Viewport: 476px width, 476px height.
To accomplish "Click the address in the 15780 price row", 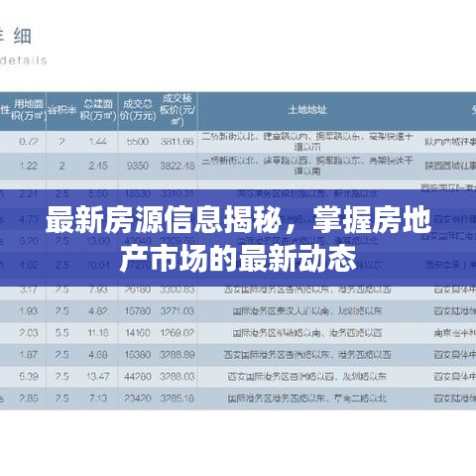I will coord(307,311).
